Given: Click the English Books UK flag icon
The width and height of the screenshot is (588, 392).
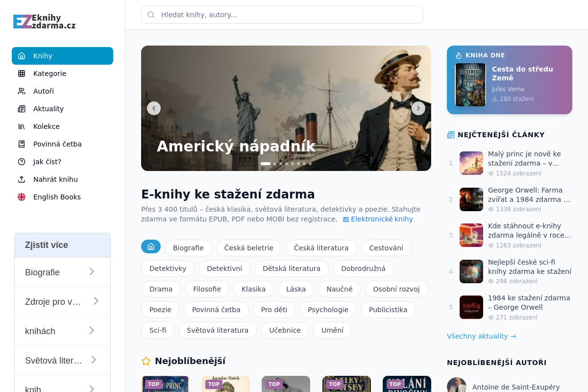Looking at the screenshot, I should point(22,197).
